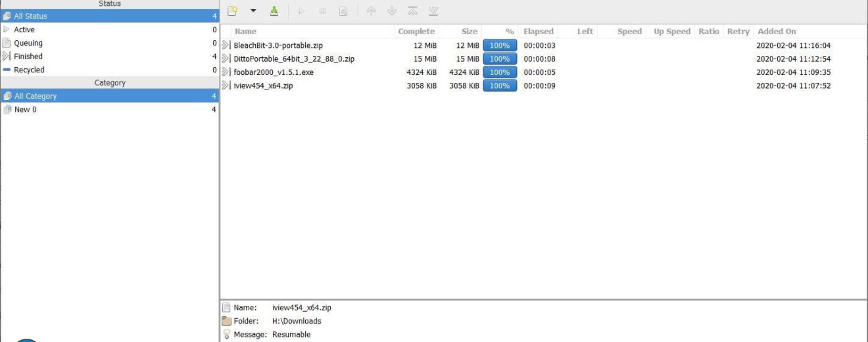Image resolution: width=868 pixels, height=342 pixels.
Task: Sort by the Left column header
Action: 577,32
